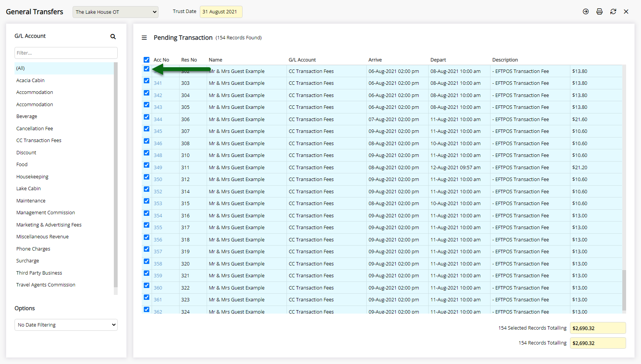Image resolution: width=641 pixels, height=364 pixels.
Task: Open account number 354 link
Action: [x=158, y=216]
